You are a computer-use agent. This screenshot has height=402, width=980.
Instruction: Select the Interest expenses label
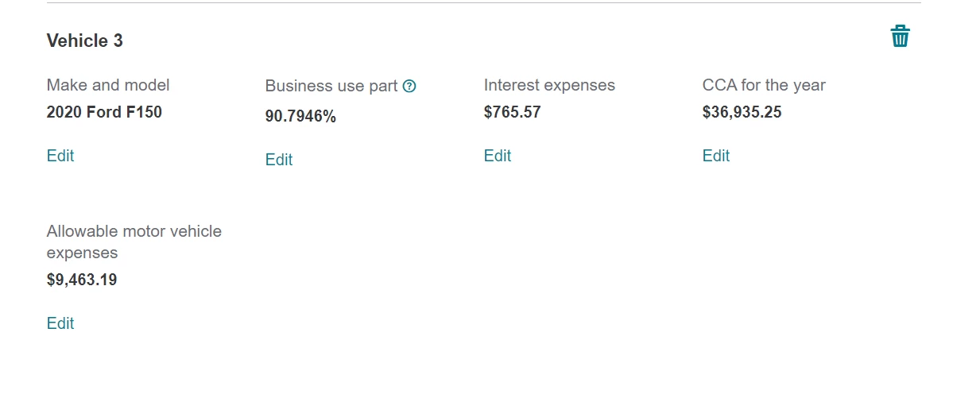[549, 85]
